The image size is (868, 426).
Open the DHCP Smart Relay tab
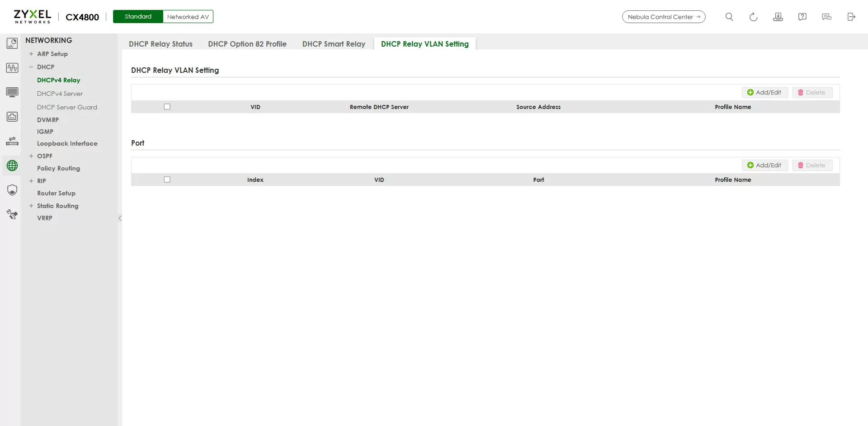tap(333, 44)
